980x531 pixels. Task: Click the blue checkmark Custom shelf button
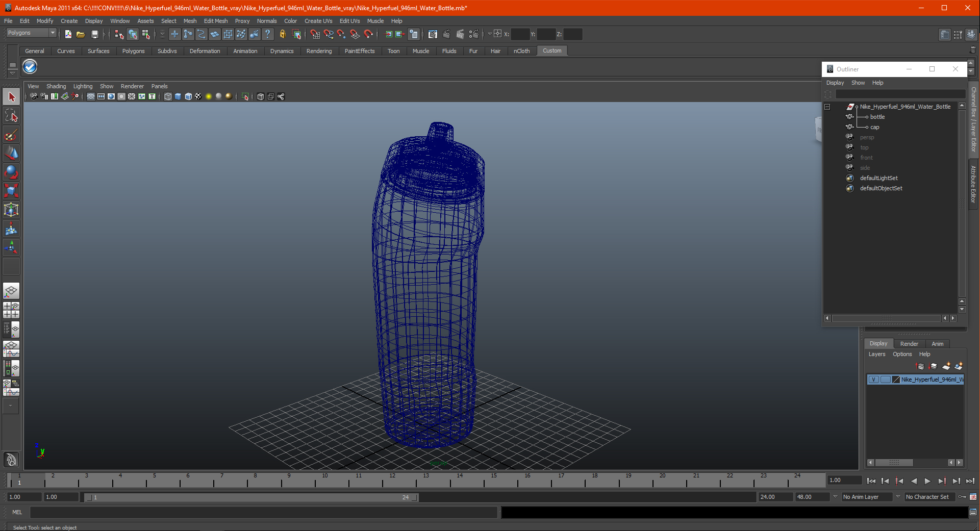[30, 67]
